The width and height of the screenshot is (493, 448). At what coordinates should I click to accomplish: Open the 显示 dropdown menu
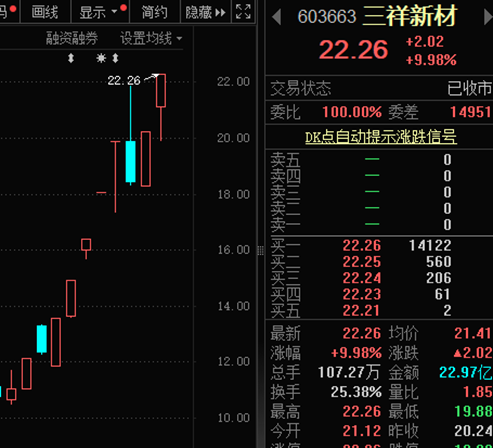tap(100, 12)
